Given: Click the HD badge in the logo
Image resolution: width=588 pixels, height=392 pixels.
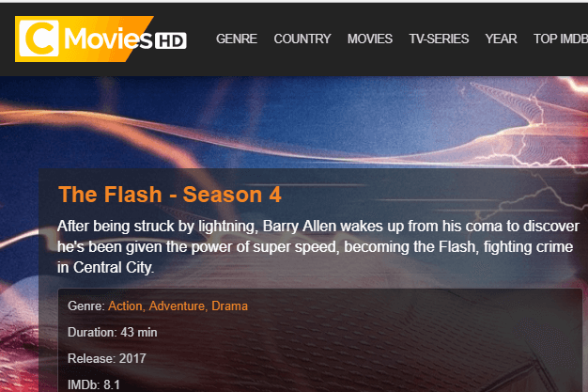Looking at the screenshot, I should [171, 40].
